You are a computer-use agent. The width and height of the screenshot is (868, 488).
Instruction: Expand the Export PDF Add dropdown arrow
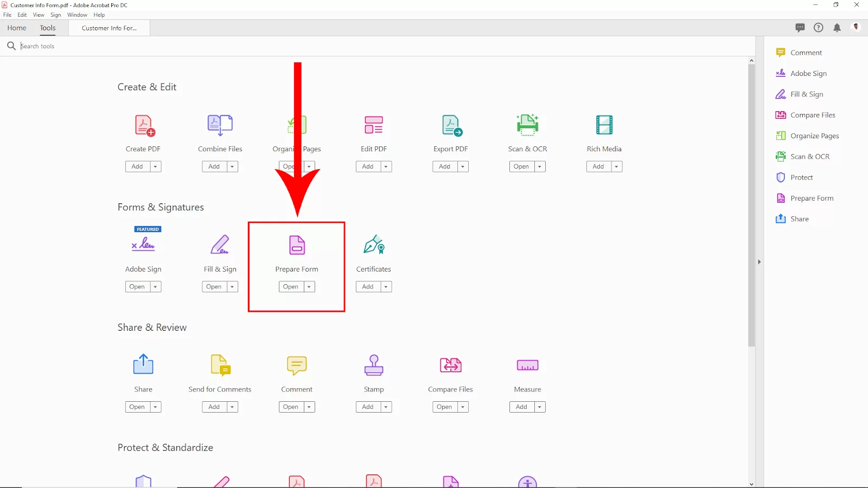[x=463, y=166]
